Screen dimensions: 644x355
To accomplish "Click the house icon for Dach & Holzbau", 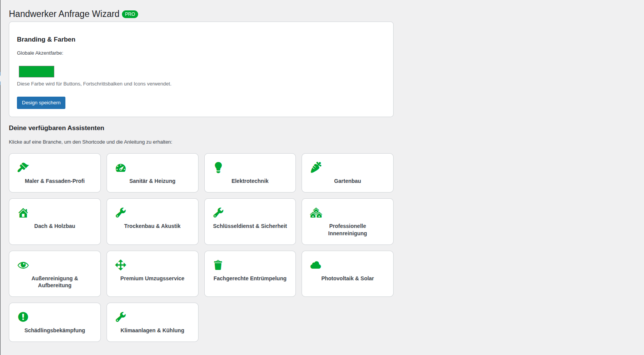I will click(23, 213).
